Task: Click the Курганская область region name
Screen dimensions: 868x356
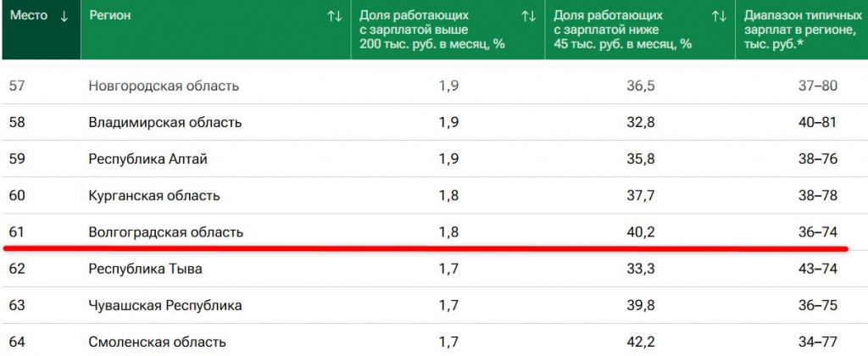Action: click(154, 196)
